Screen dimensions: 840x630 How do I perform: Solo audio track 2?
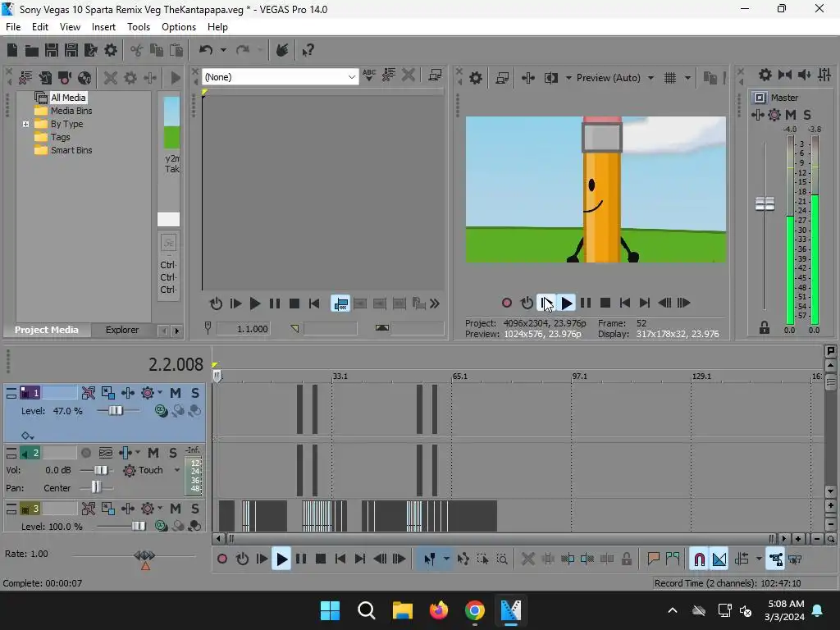(173, 453)
